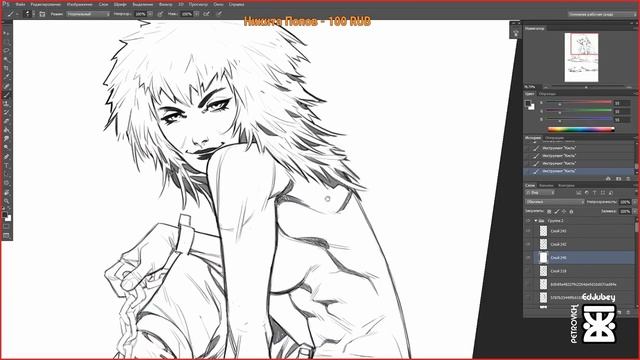This screenshot has width=640, height=360.
Task: Select the Crop tool
Action: [x=6, y=68]
